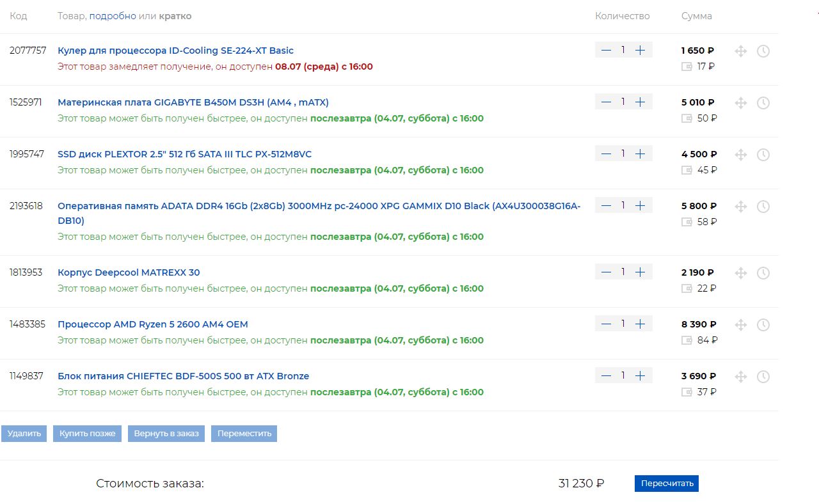The width and height of the screenshot is (819, 504).
Task: Switch product view to кратко
Action: [175, 16]
